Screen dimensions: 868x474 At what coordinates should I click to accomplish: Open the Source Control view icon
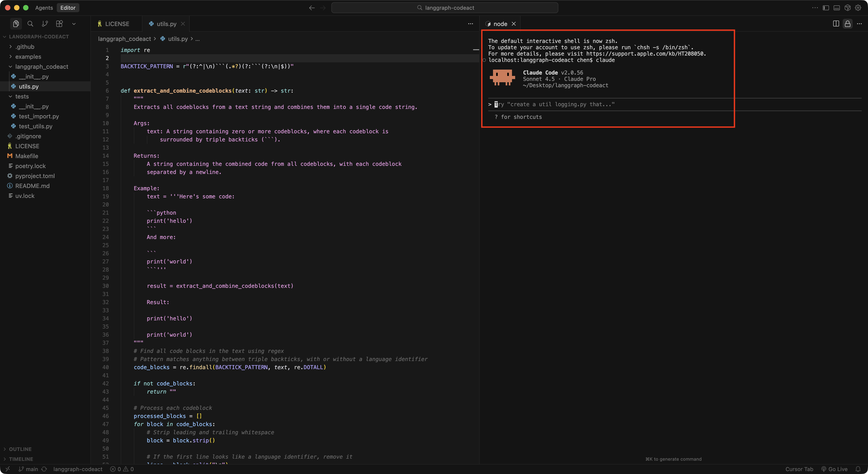(45, 24)
